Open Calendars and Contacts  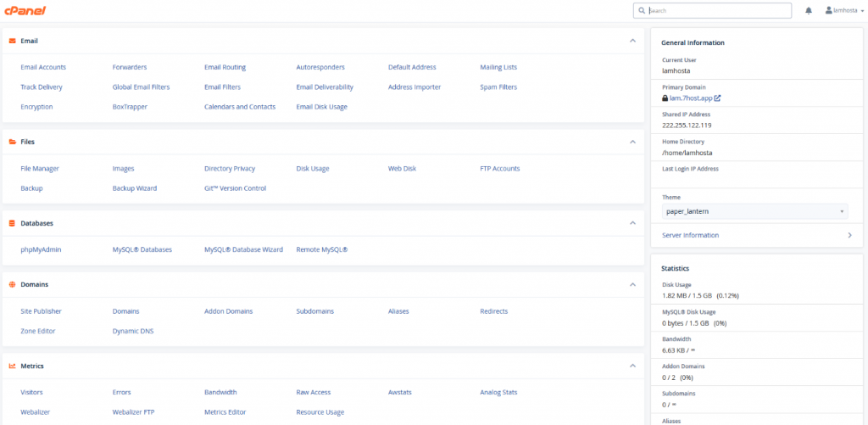(240, 107)
